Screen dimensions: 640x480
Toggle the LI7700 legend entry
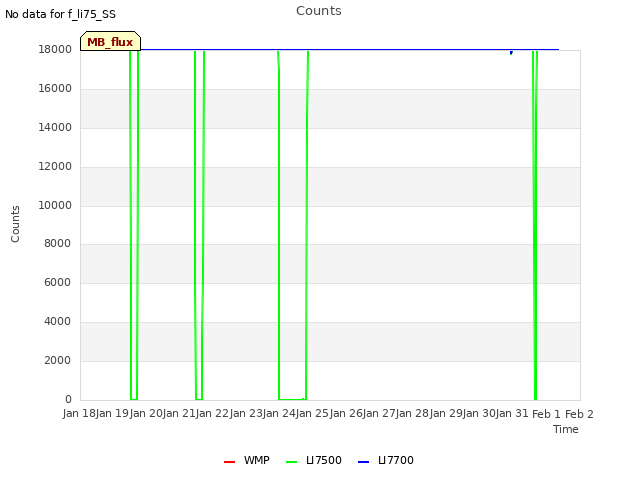pos(385,460)
